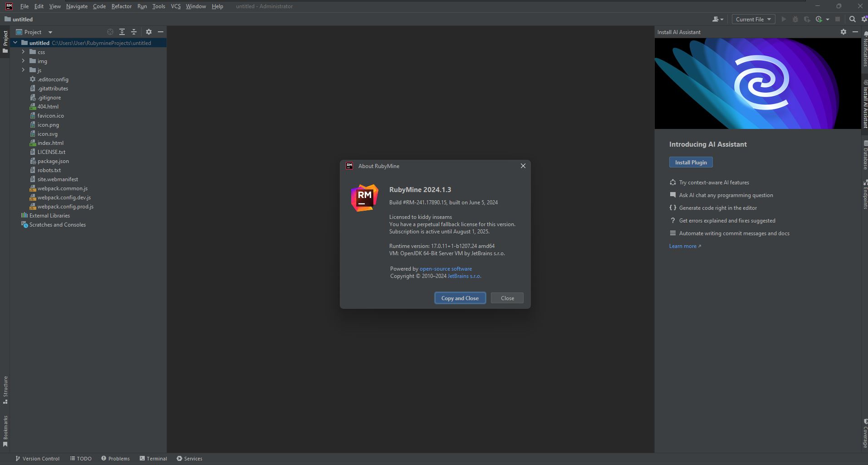
Task: Toggle the Bookmarks tool window stripe
Action: (5, 431)
